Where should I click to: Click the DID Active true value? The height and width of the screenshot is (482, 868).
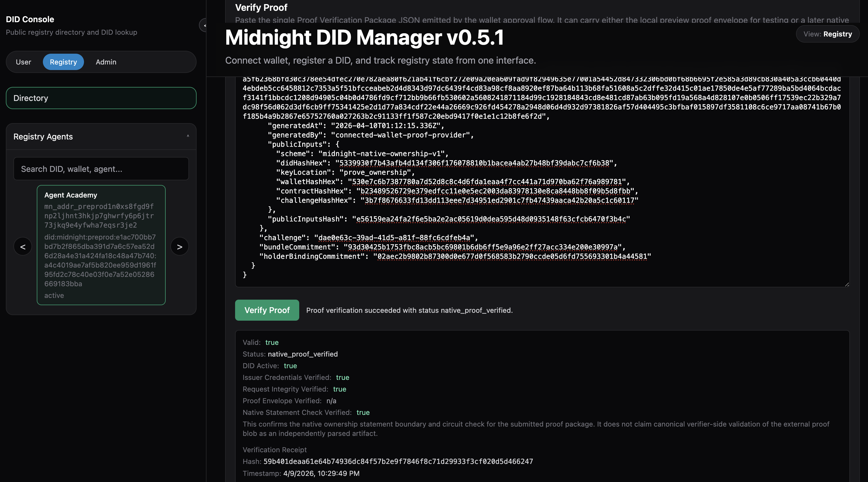coord(290,366)
